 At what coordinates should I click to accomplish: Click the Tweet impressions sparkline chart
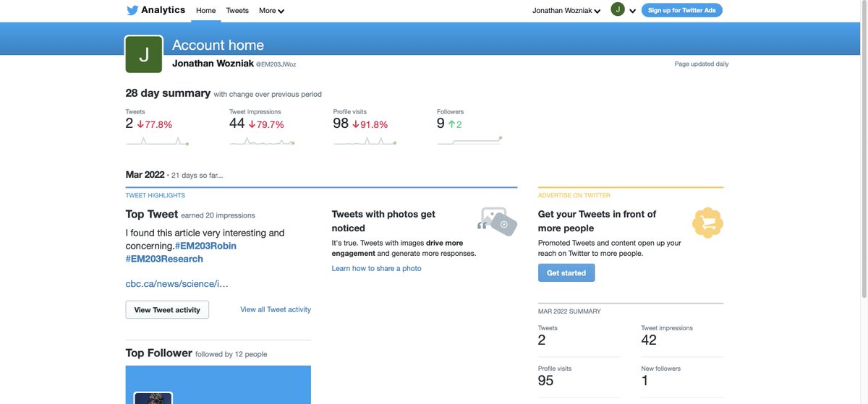[262, 141]
